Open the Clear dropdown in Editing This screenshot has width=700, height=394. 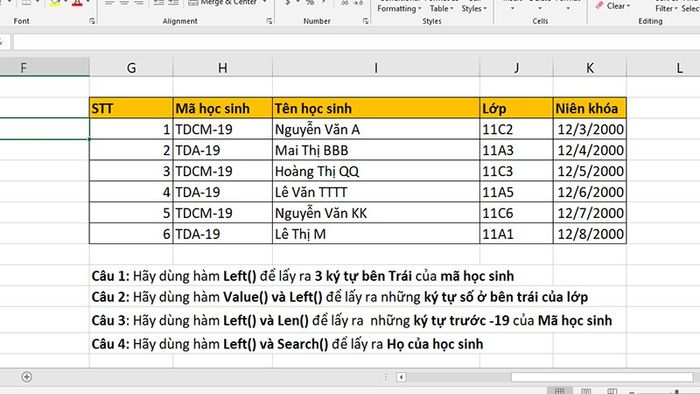pyautogui.click(x=618, y=6)
